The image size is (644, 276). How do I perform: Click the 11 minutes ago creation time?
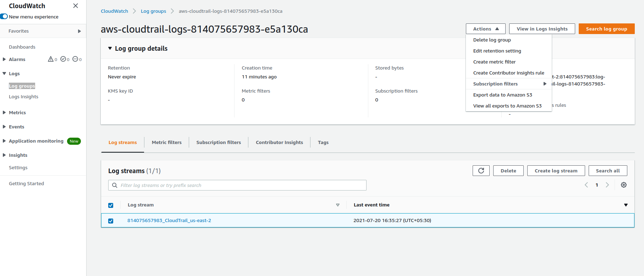pyautogui.click(x=259, y=77)
